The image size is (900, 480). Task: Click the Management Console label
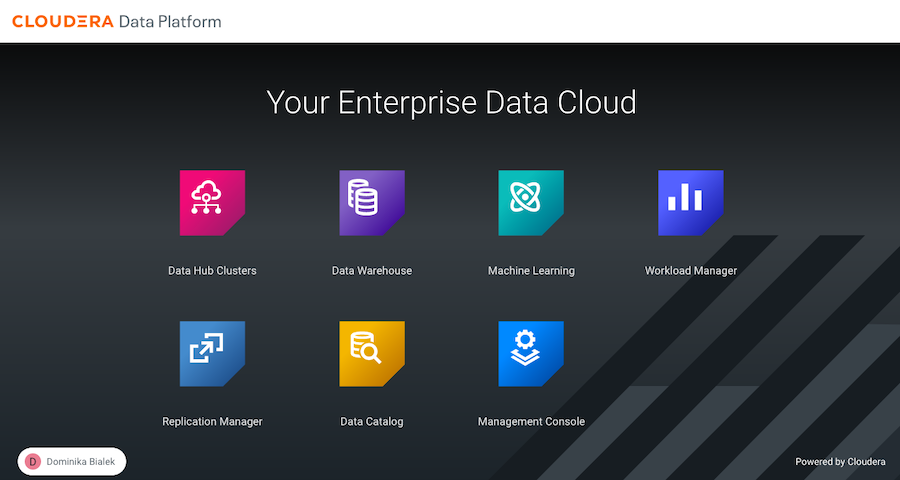(531, 421)
